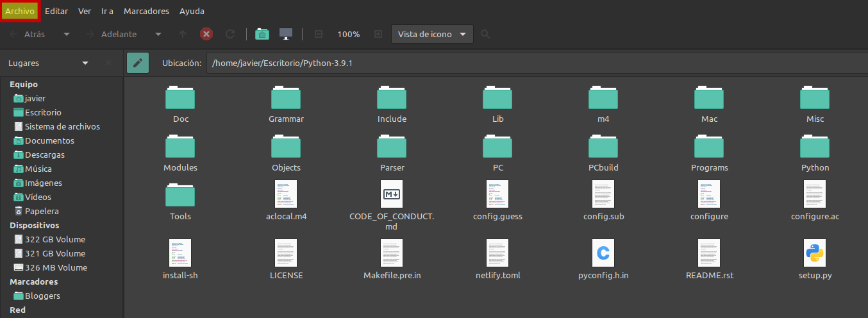The width and height of the screenshot is (868, 318).
Task: Select the Lib folder icon
Action: [497, 97]
